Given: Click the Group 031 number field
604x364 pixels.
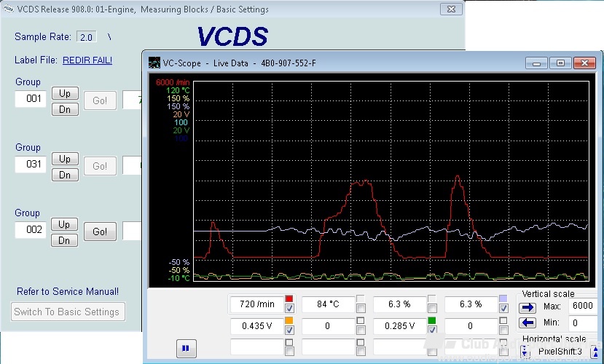Looking at the screenshot, I should point(31,165).
